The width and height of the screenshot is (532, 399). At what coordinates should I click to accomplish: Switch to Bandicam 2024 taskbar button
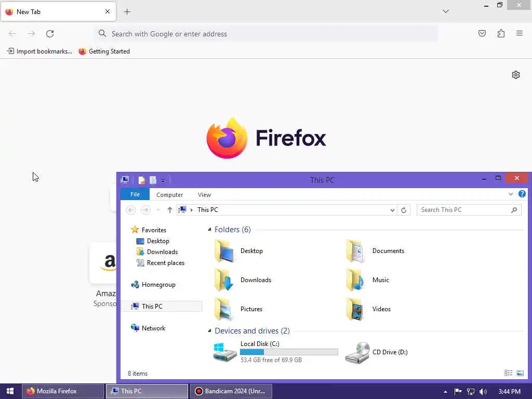click(231, 391)
